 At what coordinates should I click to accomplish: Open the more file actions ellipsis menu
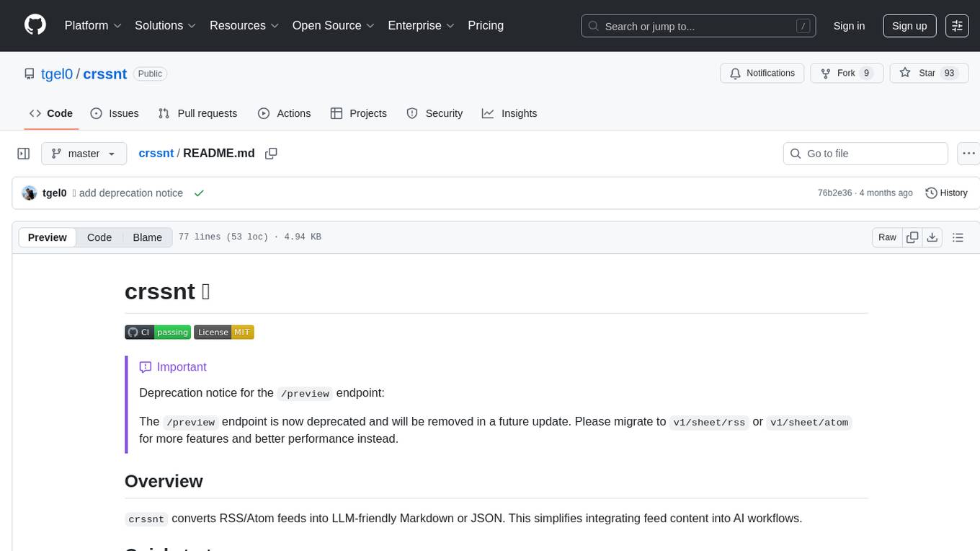tap(968, 154)
